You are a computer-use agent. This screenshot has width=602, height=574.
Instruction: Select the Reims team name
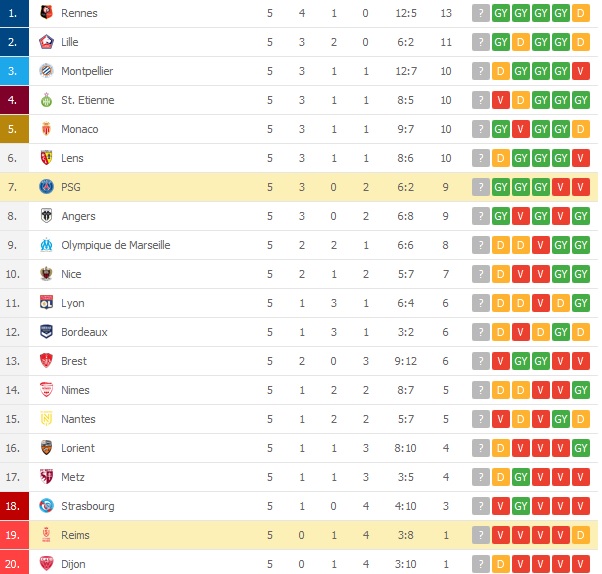[x=76, y=535]
